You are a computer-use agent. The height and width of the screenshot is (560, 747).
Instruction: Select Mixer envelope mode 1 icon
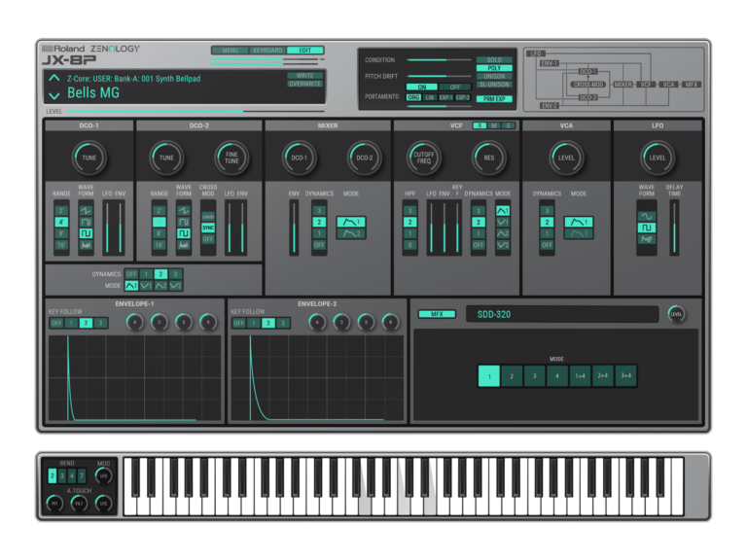tap(351, 222)
